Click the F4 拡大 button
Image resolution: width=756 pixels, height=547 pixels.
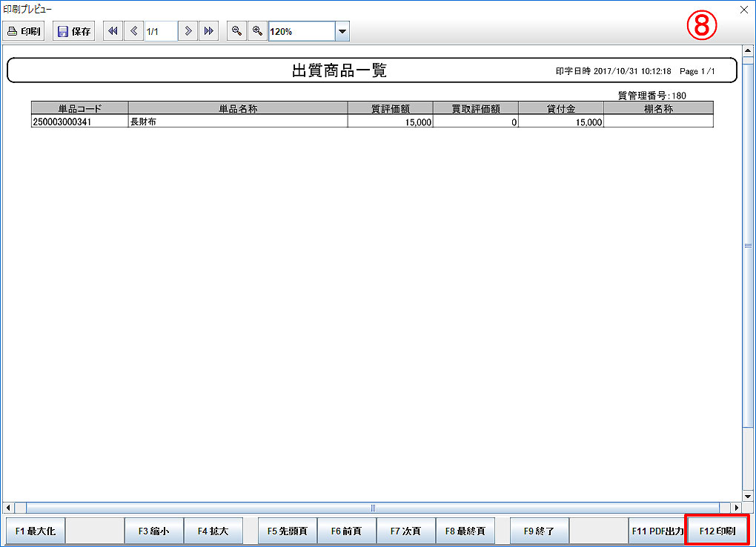click(213, 531)
